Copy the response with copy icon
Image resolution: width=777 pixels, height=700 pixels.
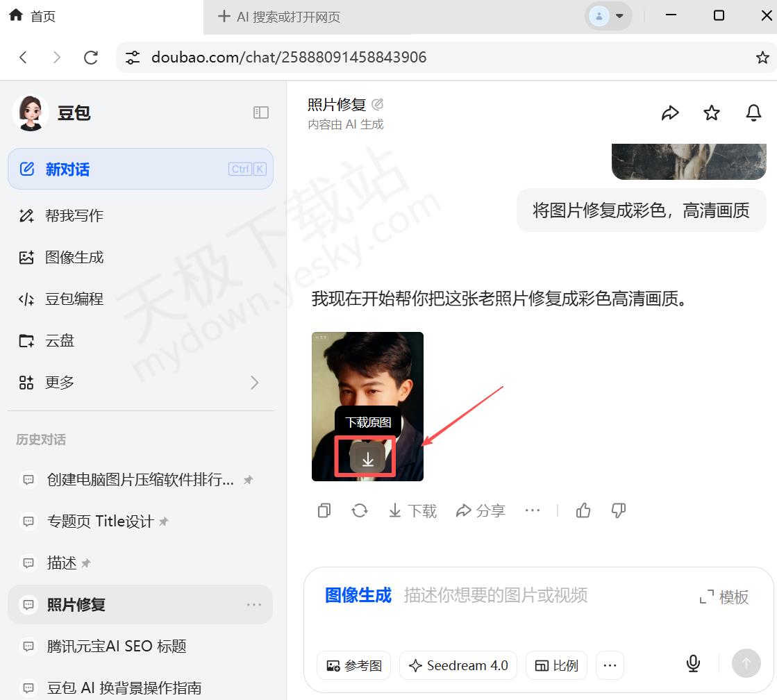coord(324,510)
